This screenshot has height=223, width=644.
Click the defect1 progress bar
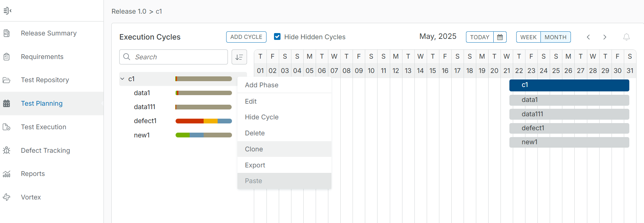[x=204, y=121]
